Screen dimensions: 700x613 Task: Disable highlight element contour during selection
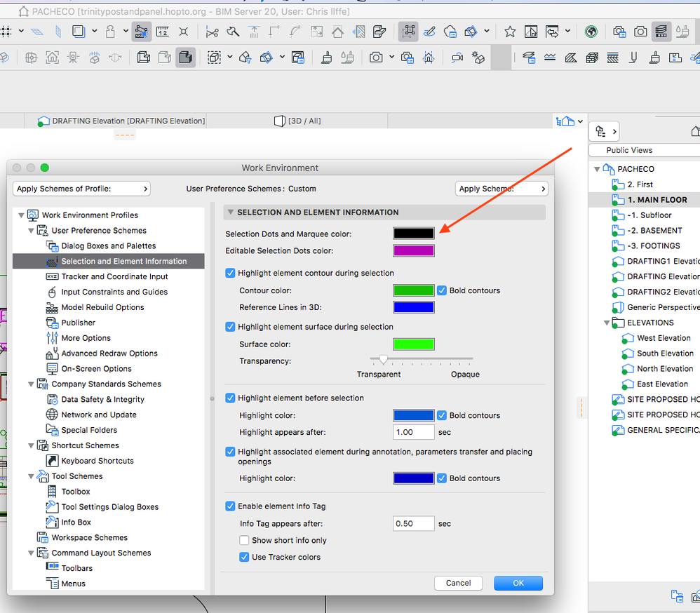(x=231, y=273)
